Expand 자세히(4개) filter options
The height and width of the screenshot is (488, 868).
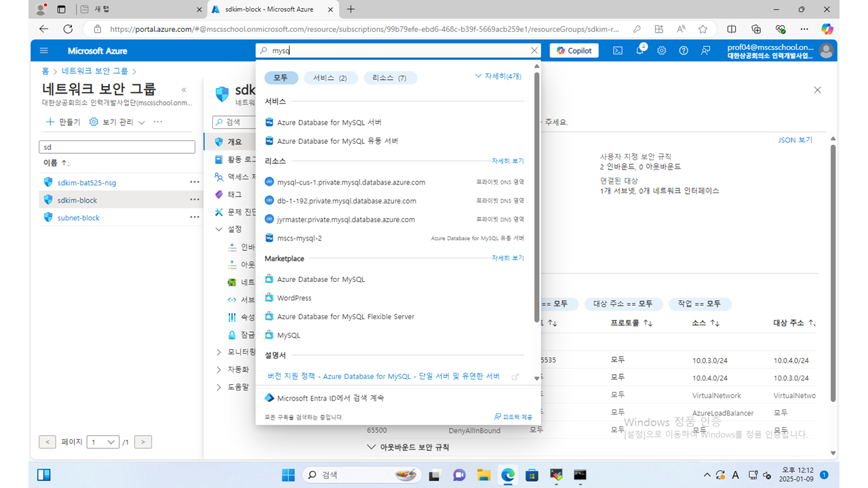point(498,77)
